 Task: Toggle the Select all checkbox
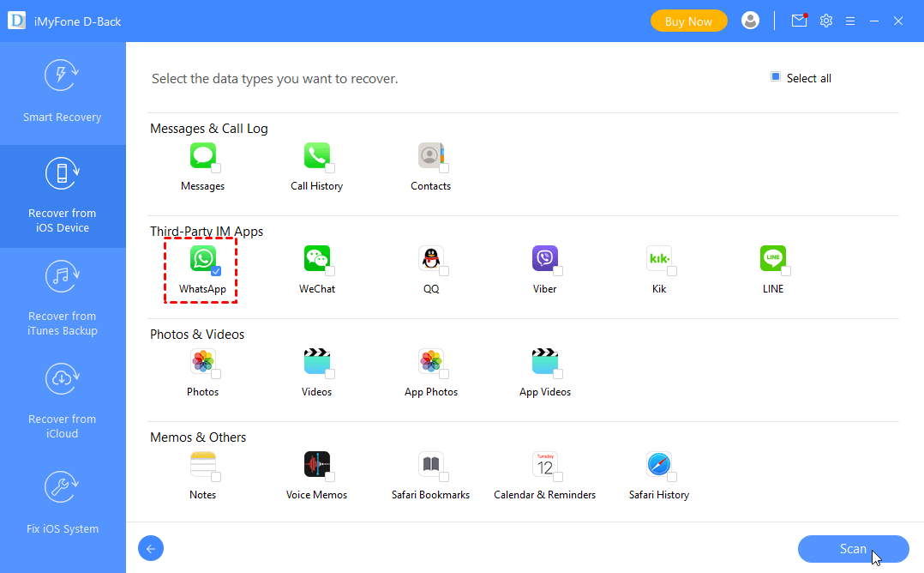(776, 77)
